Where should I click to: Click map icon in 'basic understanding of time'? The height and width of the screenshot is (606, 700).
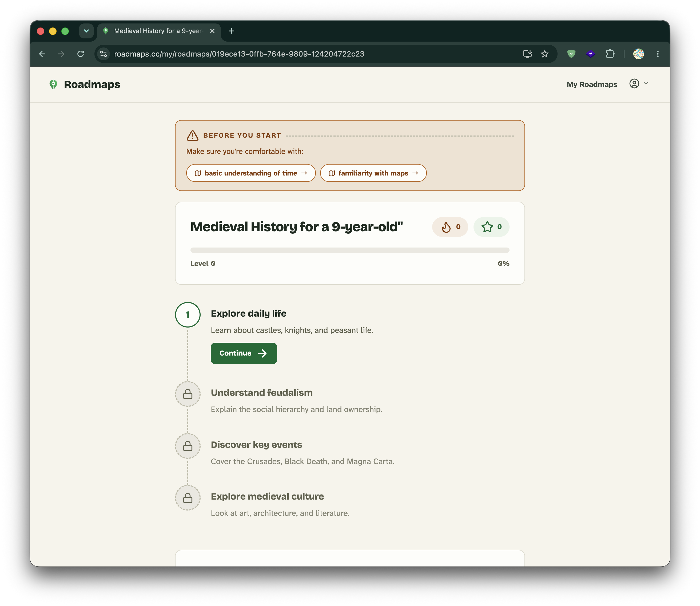click(x=198, y=173)
